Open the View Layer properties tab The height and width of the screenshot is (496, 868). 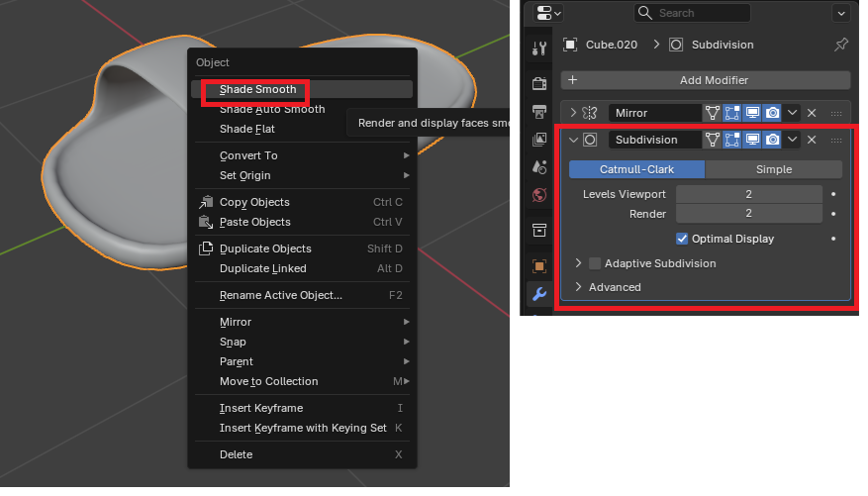pyautogui.click(x=539, y=140)
